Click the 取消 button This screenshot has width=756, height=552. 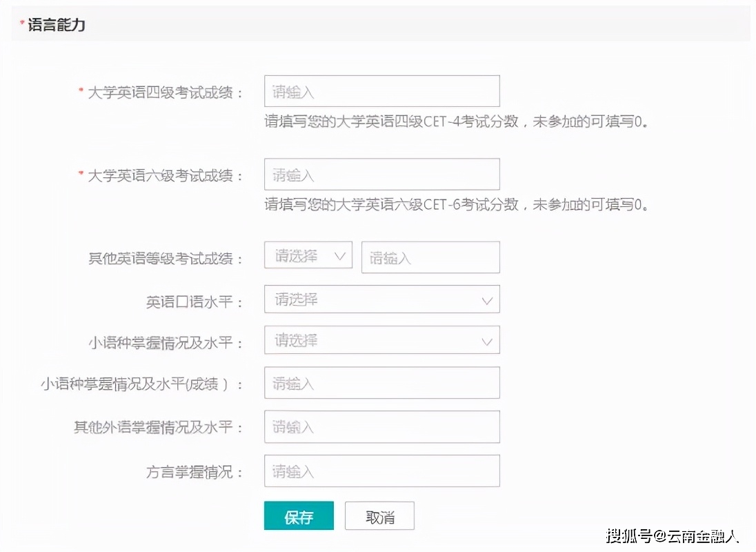pyautogui.click(x=379, y=516)
